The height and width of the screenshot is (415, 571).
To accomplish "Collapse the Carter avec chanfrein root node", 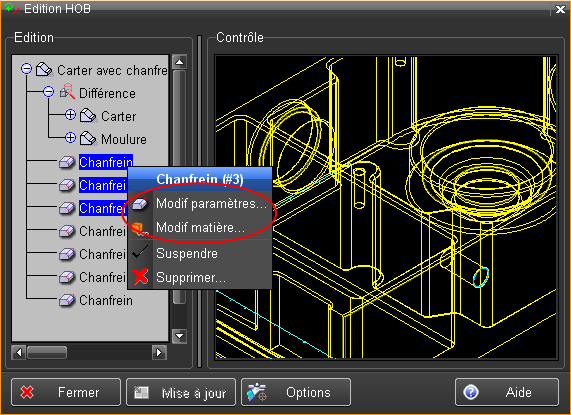I will point(26,68).
